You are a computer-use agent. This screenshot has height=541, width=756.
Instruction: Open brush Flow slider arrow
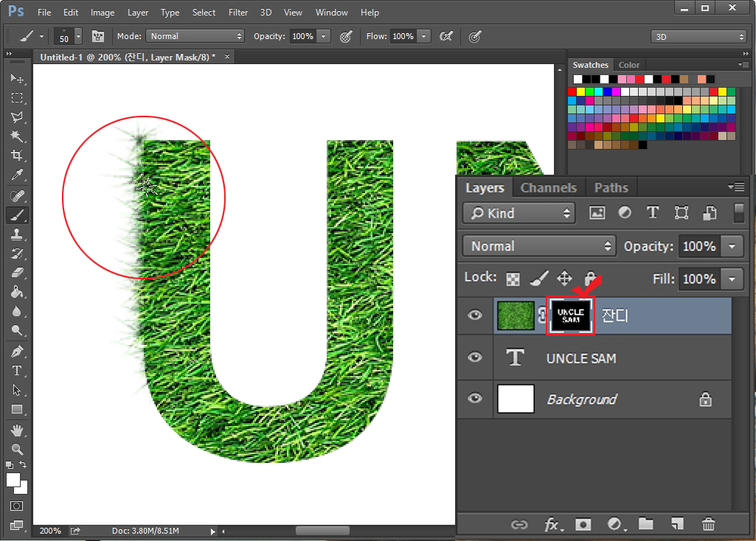424,36
